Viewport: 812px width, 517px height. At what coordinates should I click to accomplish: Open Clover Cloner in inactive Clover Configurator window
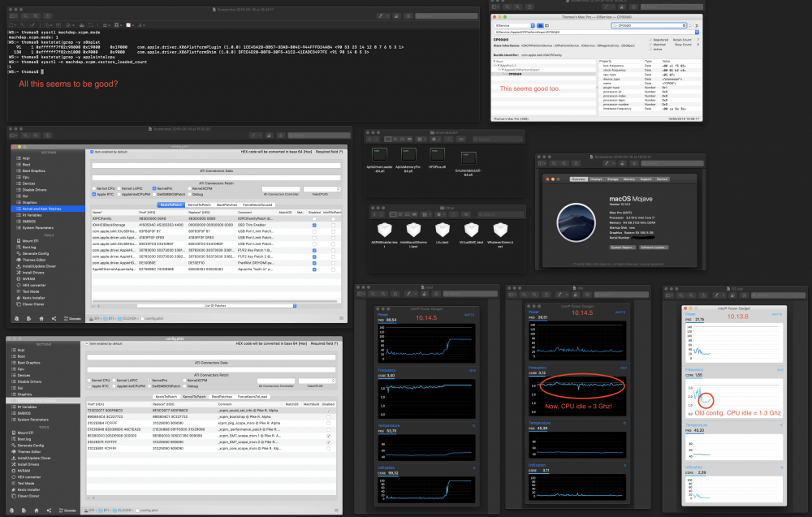(x=28, y=496)
